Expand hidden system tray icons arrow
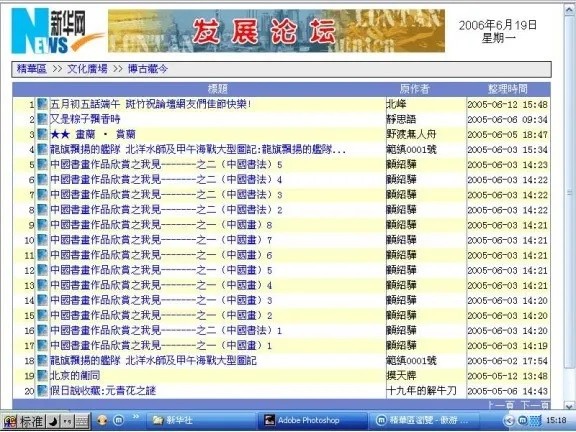The height and width of the screenshot is (432, 576). (508, 421)
